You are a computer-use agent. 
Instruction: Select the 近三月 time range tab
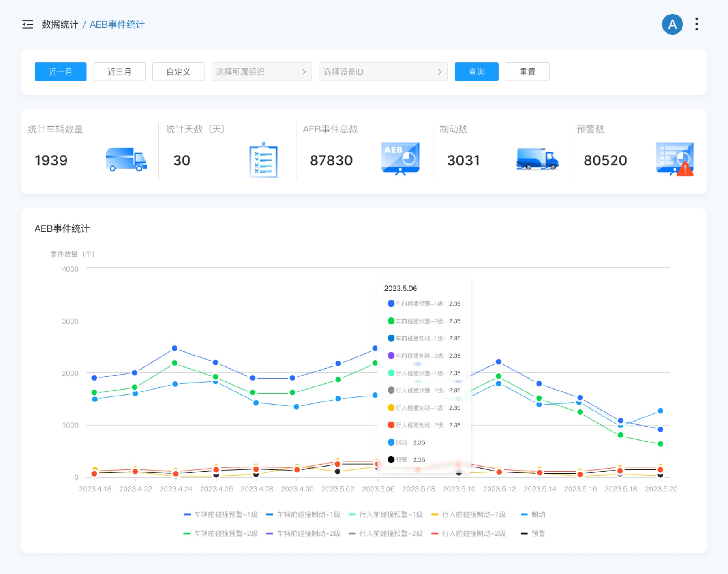tap(119, 72)
